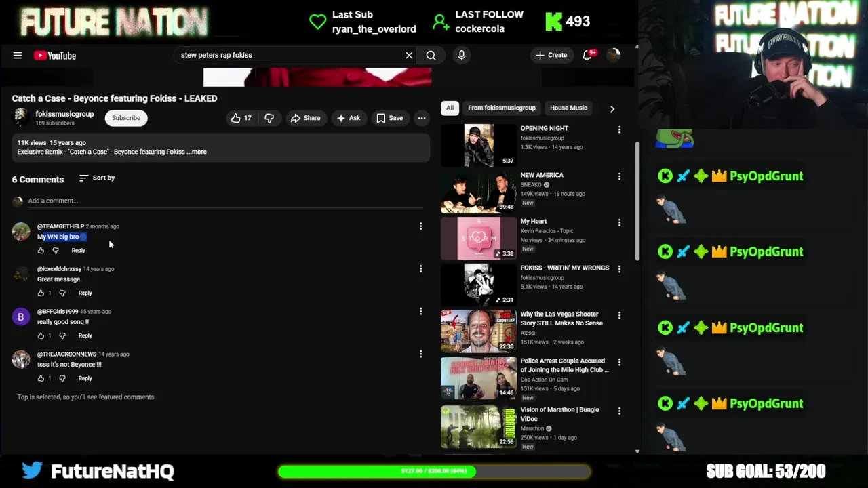Focus the Add a comment field
The image size is (868, 488).
point(224,201)
